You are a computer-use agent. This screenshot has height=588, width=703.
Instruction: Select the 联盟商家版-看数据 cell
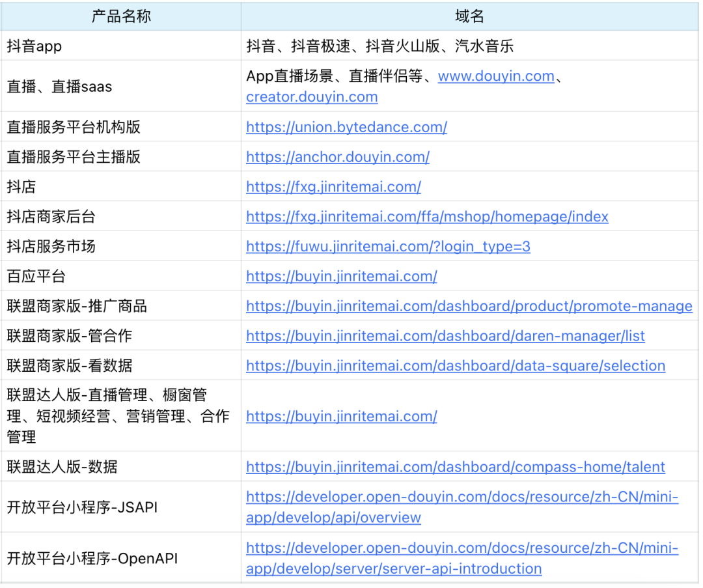121,365
